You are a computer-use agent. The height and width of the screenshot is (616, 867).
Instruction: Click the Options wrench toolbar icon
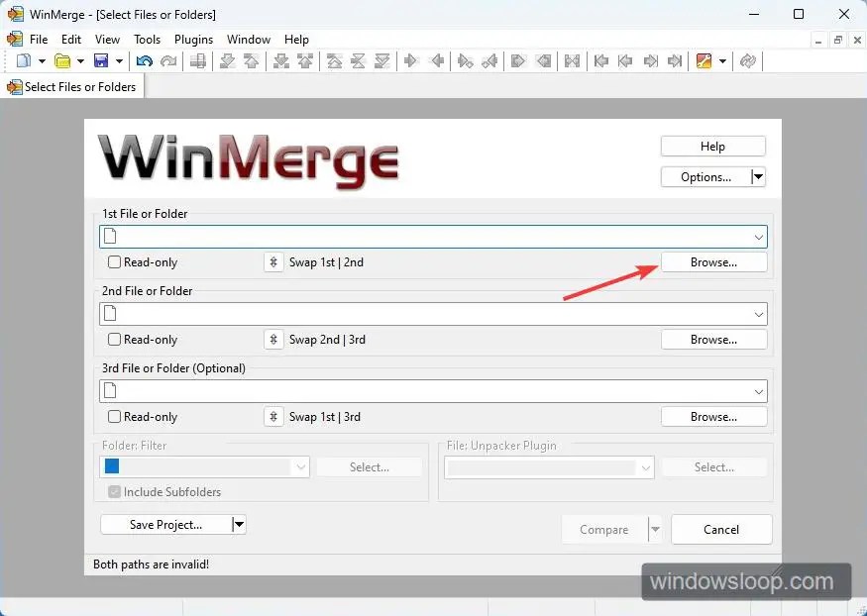click(704, 60)
